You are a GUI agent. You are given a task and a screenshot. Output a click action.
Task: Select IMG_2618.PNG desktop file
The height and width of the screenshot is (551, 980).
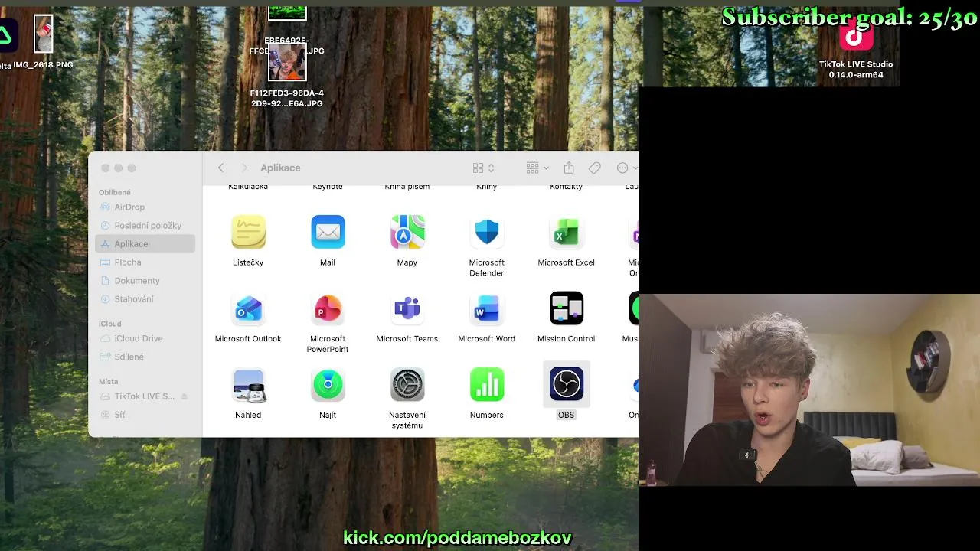44,34
